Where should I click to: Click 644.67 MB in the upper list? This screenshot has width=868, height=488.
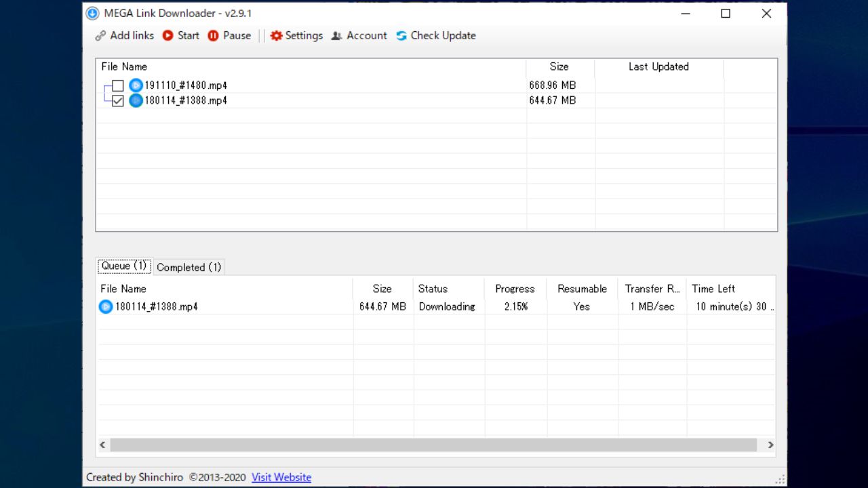[x=553, y=100]
